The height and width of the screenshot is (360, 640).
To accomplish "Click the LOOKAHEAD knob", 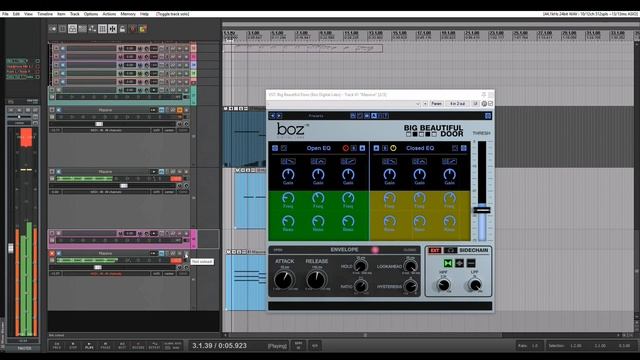I will tap(410, 266).
